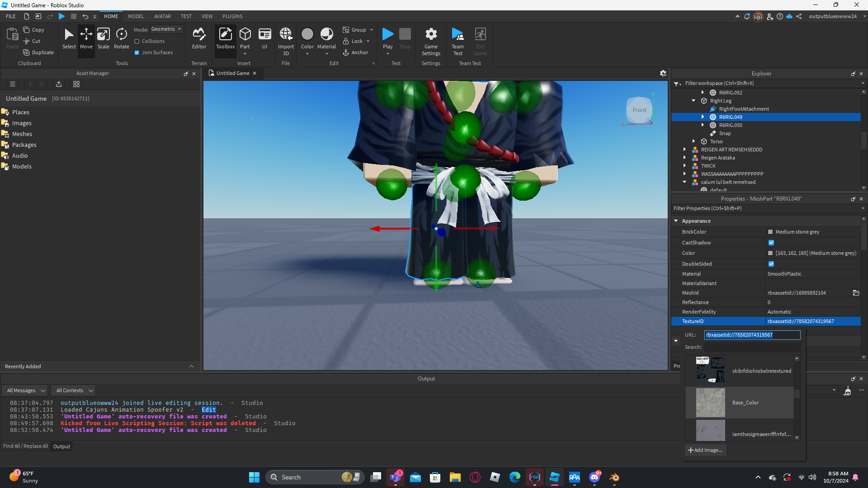Image resolution: width=868 pixels, height=488 pixels.
Task: Switch to the MODEL ribbon tab
Action: tap(136, 16)
